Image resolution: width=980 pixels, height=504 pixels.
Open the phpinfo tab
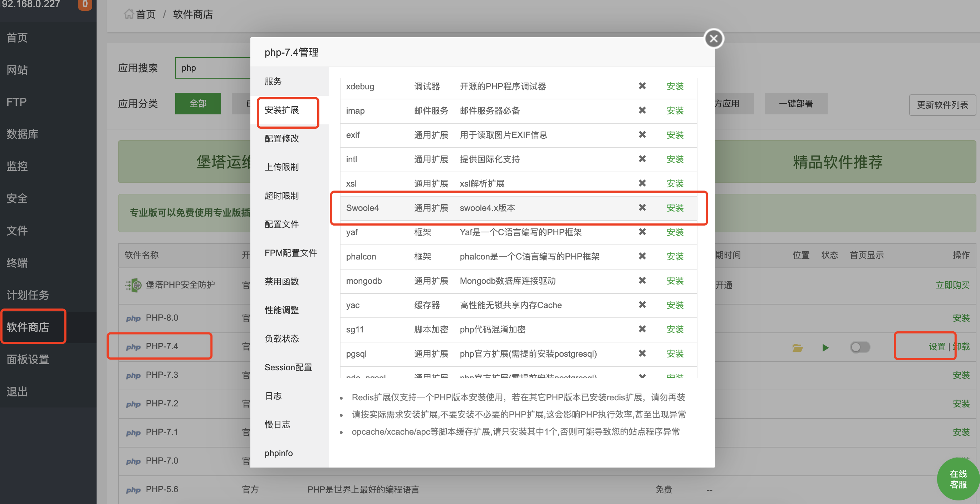[x=279, y=453]
